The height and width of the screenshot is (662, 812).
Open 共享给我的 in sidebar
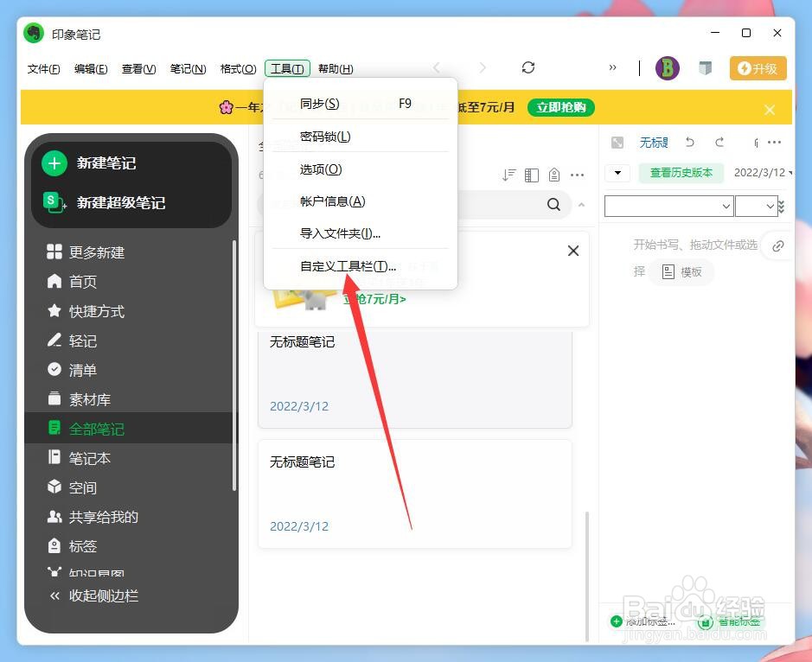coord(93,517)
